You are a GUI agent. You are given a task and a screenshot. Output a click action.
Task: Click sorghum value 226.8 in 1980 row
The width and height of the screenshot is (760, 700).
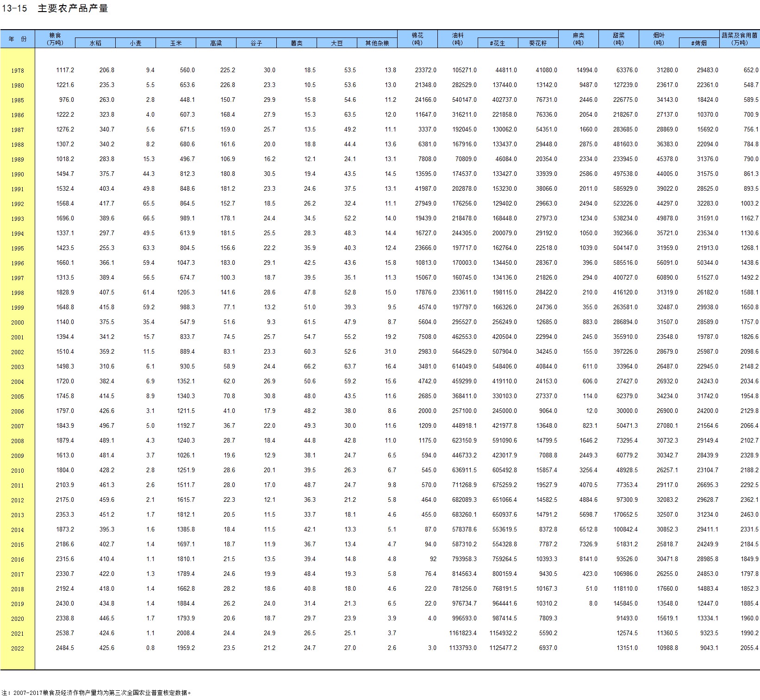pyautogui.click(x=228, y=85)
